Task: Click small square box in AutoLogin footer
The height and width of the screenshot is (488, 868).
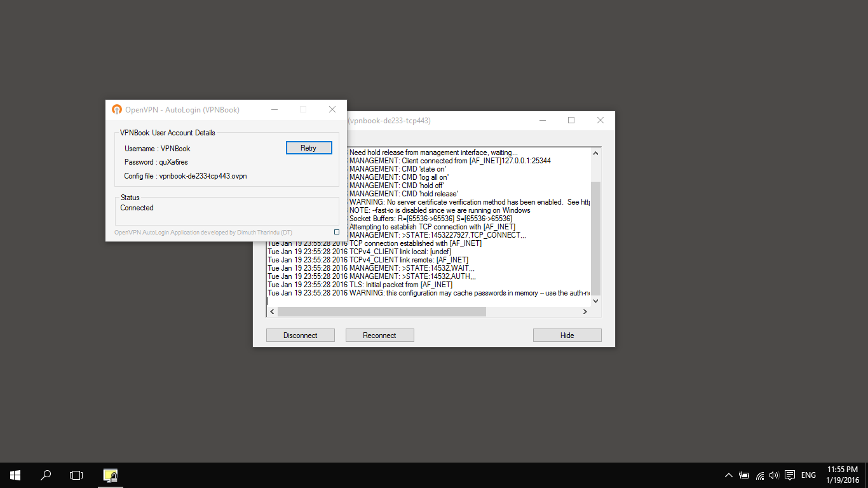Action: (x=337, y=232)
